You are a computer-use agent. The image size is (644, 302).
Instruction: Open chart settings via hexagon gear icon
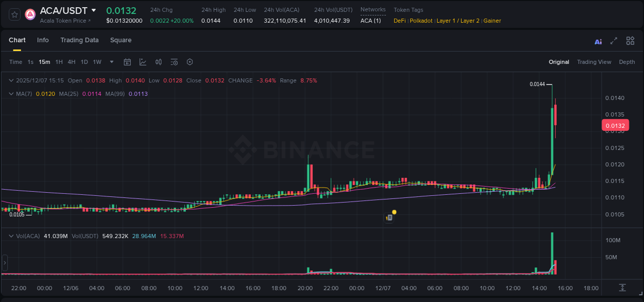pyautogui.click(x=190, y=62)
